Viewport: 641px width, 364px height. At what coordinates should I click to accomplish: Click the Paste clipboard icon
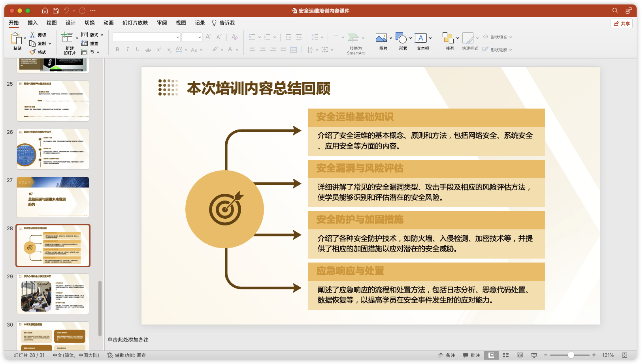point(16,38)
